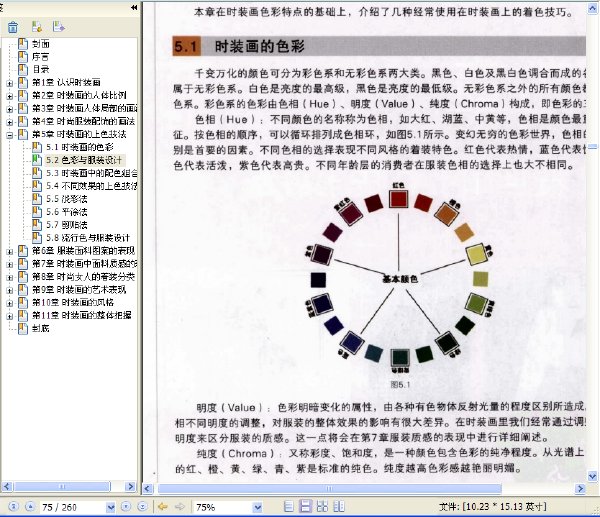Select 第10章 时装画的风格 bookmark label
This screenshot has height=517, width=600.
[x=73, y=303]
